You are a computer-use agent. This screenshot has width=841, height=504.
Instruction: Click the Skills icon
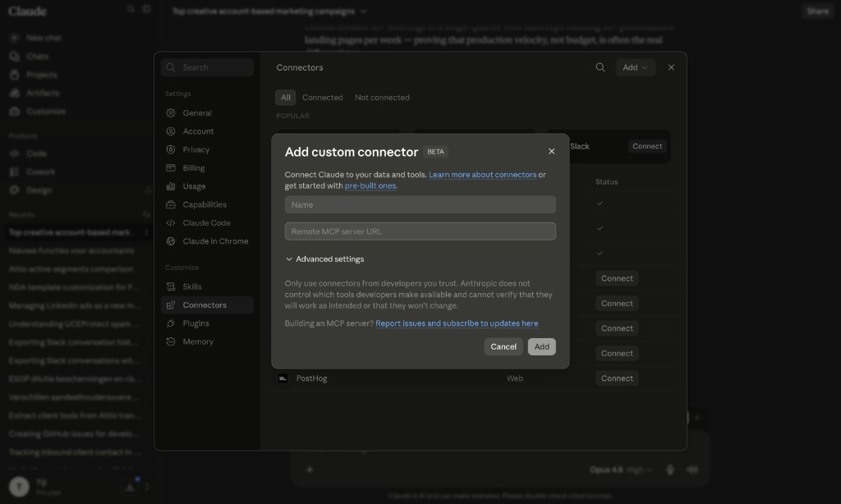171,286
